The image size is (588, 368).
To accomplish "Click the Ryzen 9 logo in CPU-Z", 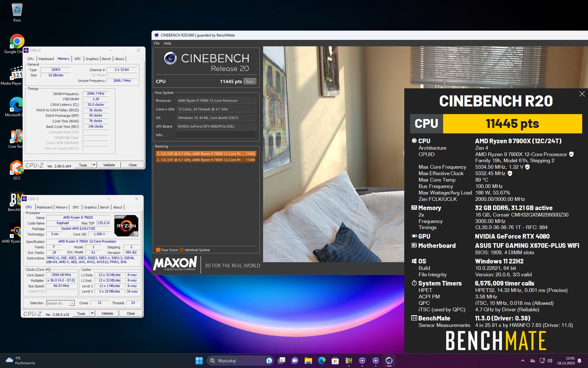I will [x=126, y=226].
